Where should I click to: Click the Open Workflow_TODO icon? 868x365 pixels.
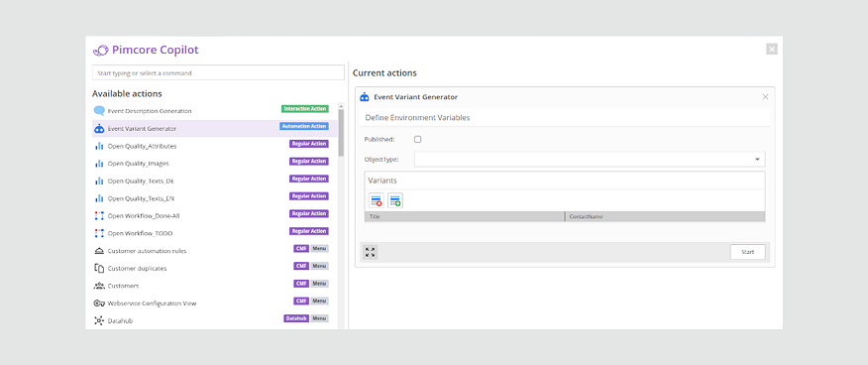coord(99,233)
